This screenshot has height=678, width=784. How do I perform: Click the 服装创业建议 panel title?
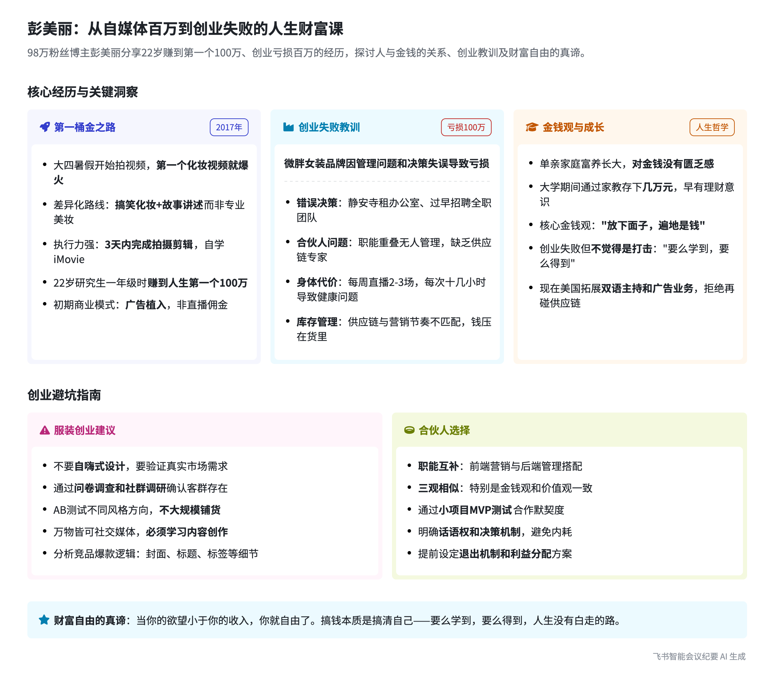click(85, 430)
